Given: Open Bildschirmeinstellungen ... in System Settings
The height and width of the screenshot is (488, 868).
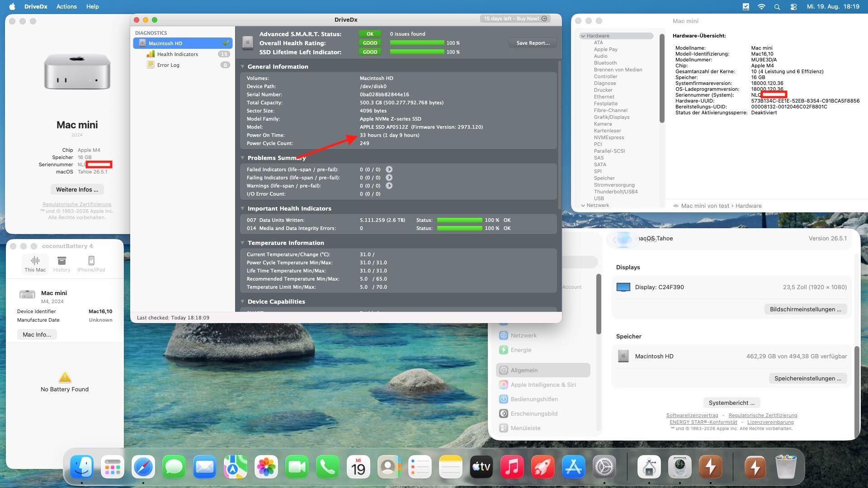Looking at the screenshot, I should [x=806, y=309].
